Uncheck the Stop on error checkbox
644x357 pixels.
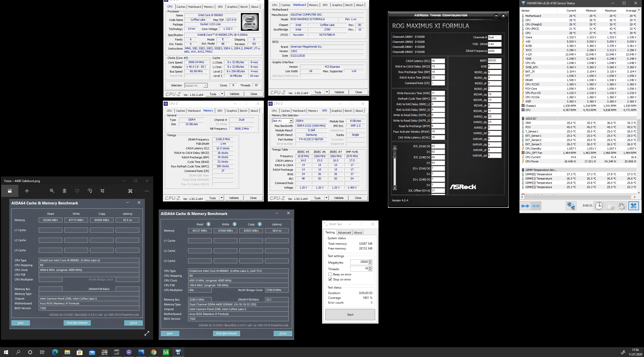tap(330, 279)
